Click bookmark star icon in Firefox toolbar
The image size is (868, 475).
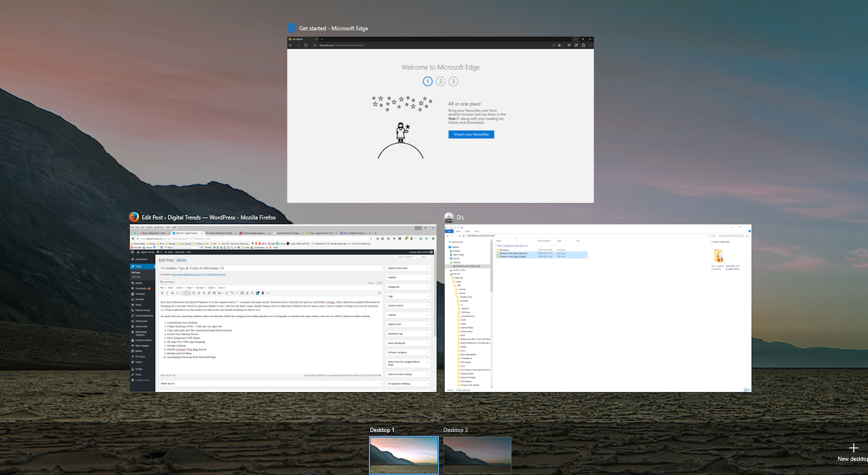(378, 238)
